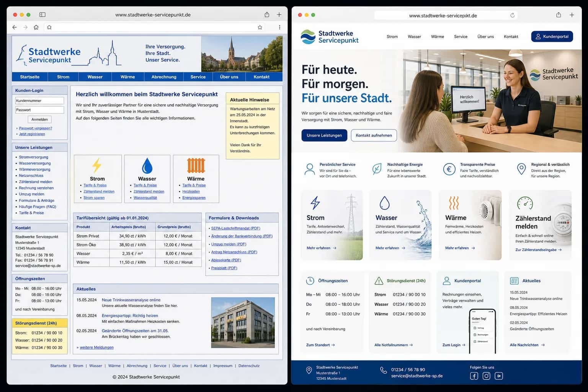
Task: Click the Anmelden button in Kunden-Login
Action: coord(39,119)
